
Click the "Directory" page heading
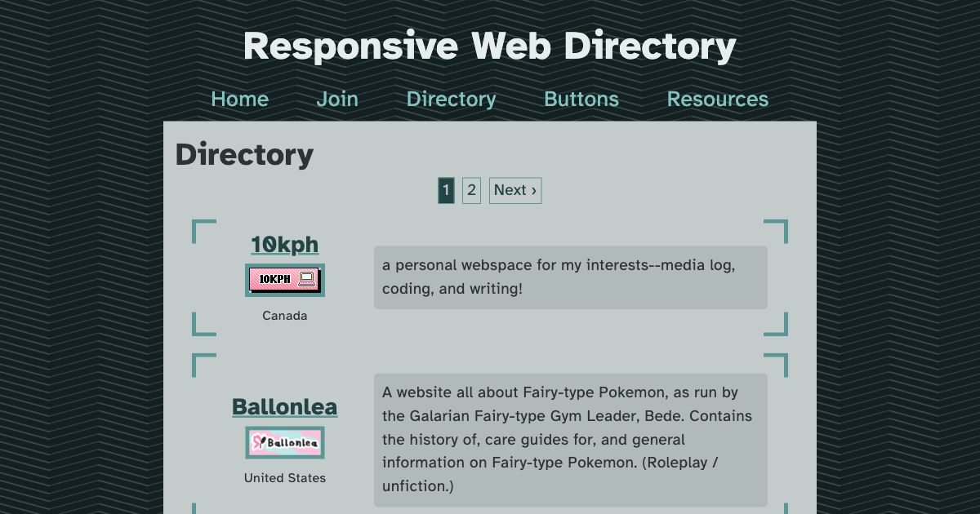[244, 154]
